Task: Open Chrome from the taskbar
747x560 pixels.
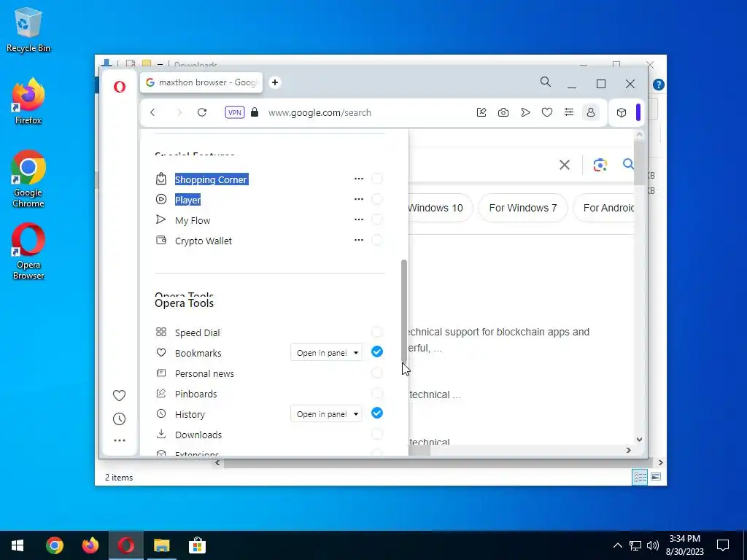Action: 54,545
